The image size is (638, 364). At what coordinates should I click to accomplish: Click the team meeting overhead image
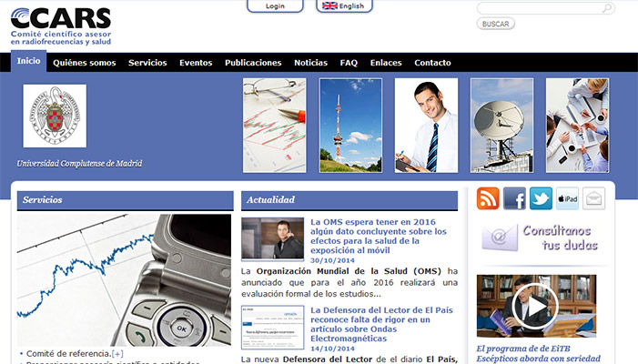[x=577, y=126]
